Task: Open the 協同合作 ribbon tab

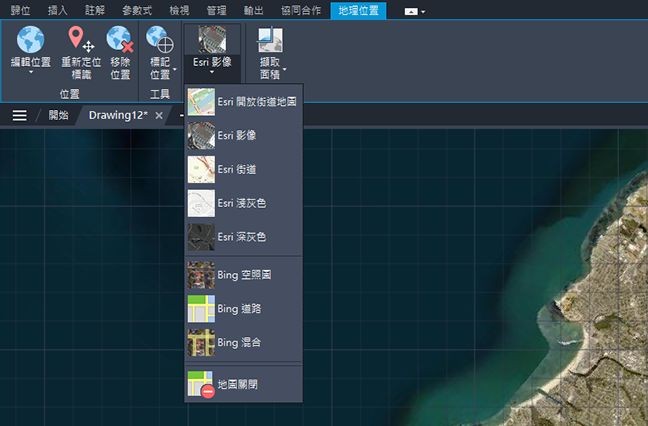Action: [301, 10]
